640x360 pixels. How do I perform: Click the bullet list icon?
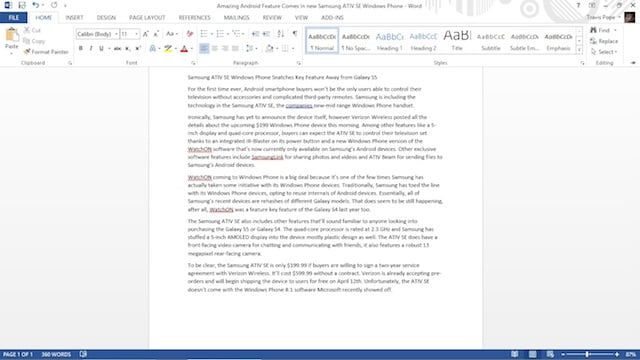pos(204,34)
